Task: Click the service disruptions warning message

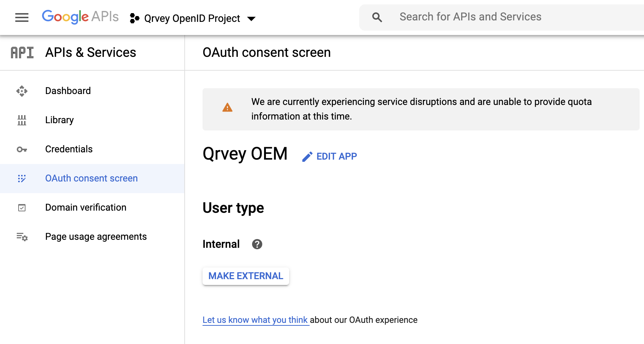Action: click(x=421, y=109)
